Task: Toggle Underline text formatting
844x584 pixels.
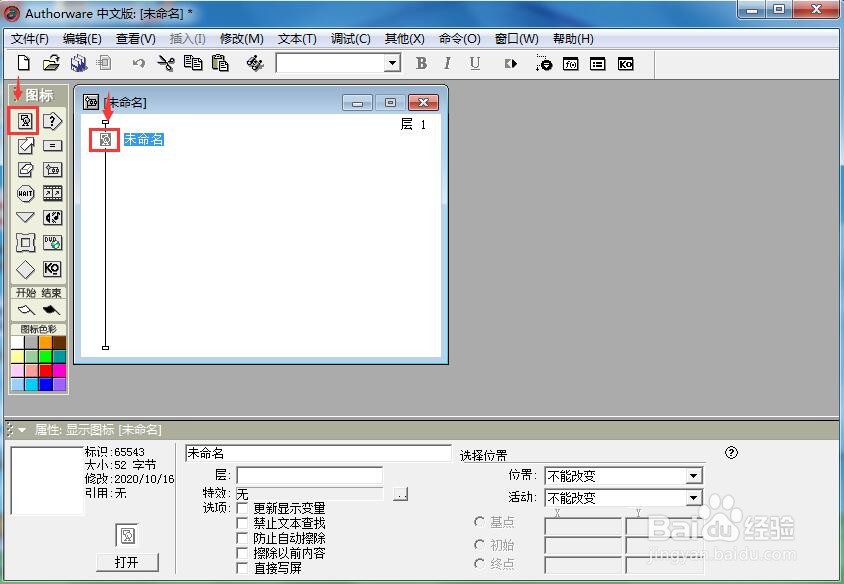Action: click(474, 64)
